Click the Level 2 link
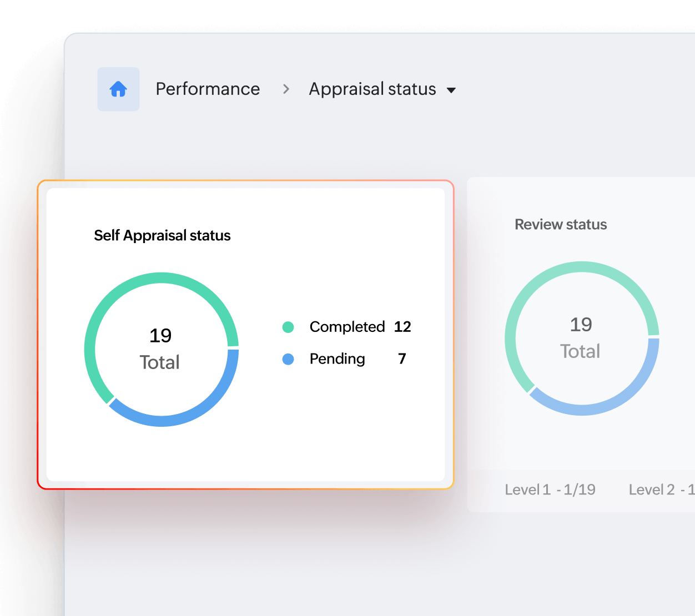This screenshot has height=616, width=695. coord(660,489)
